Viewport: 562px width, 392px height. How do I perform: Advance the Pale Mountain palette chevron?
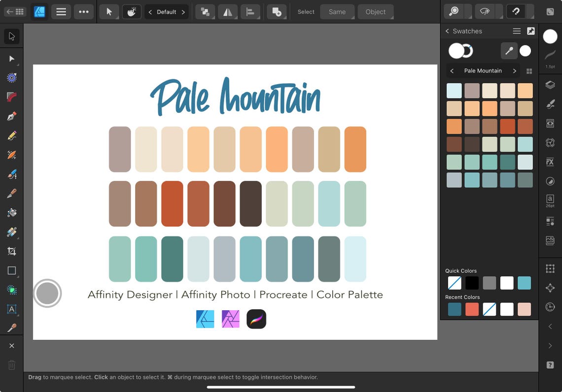(514, 70)
